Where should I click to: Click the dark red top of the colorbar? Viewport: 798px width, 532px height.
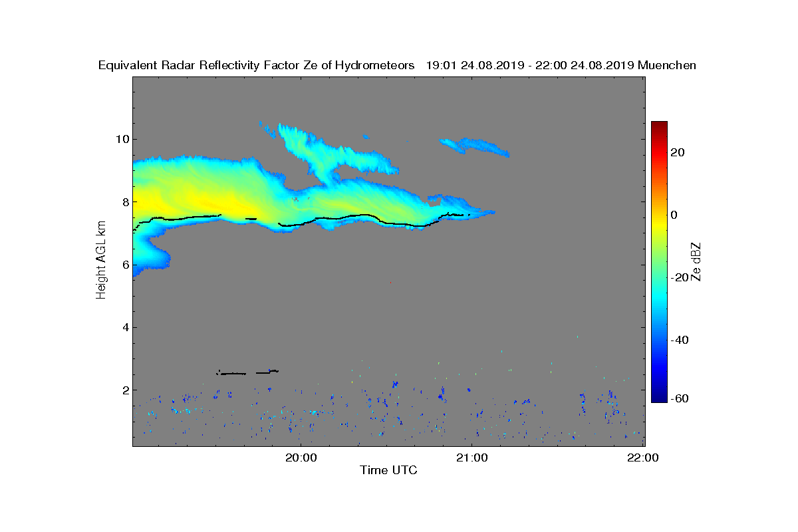click(x=659, y=126)
